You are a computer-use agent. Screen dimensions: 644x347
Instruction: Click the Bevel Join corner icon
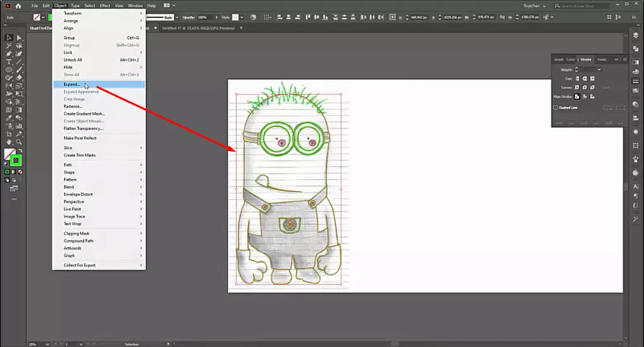(x=592, y=87)
